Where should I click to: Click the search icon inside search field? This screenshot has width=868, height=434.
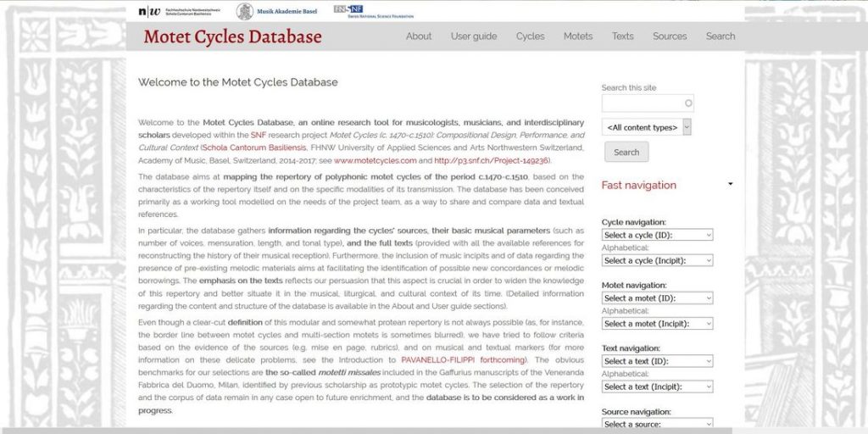point(688,103)
